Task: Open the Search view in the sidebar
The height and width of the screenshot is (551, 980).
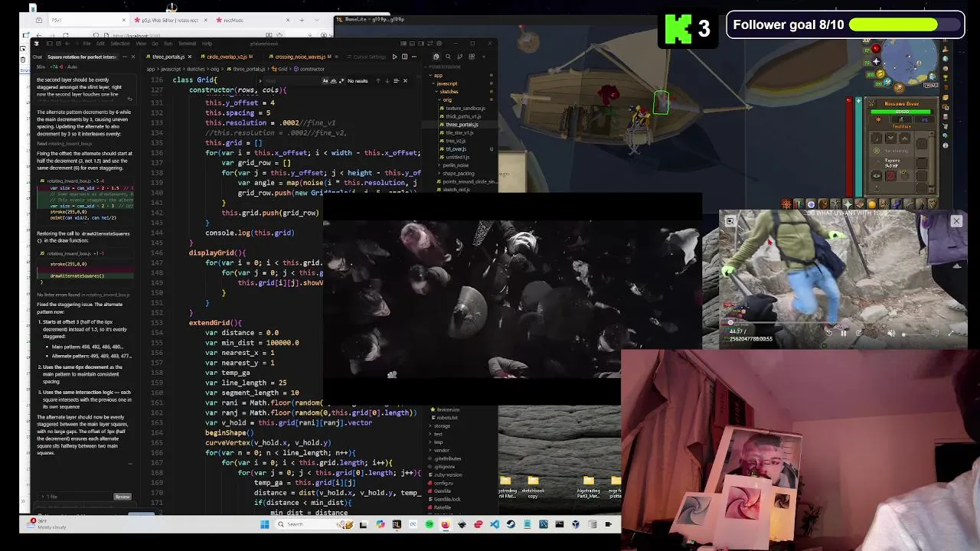Action: click(x=448, y=57)
